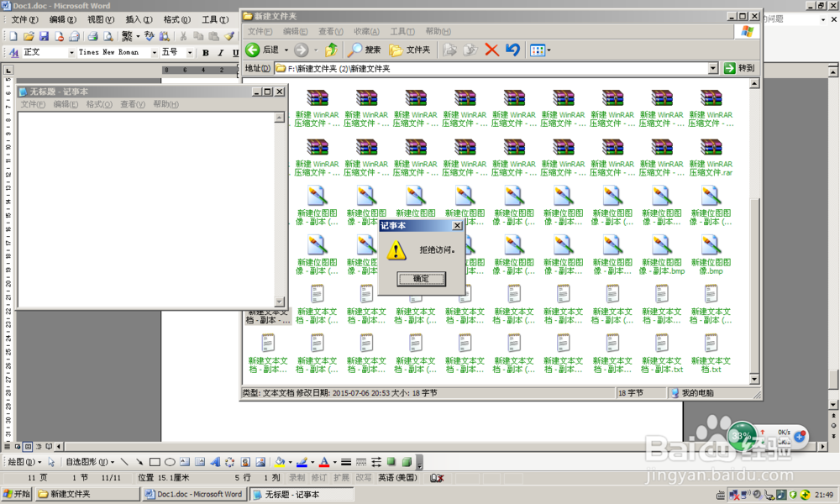The image size is (840, 504).
Task: Click the Font Color A swatch
Action: click(x=324, y=462)
